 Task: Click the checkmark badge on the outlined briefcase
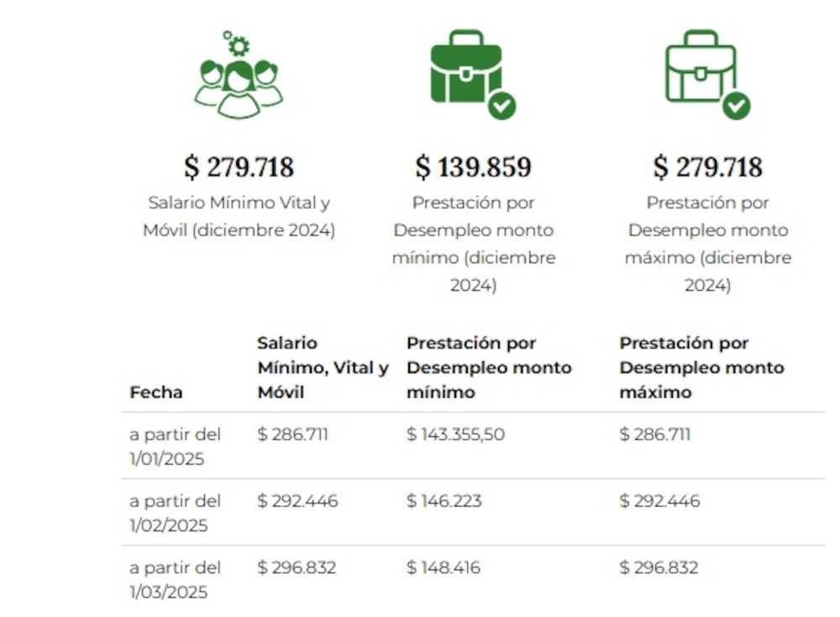coord(737,106)
